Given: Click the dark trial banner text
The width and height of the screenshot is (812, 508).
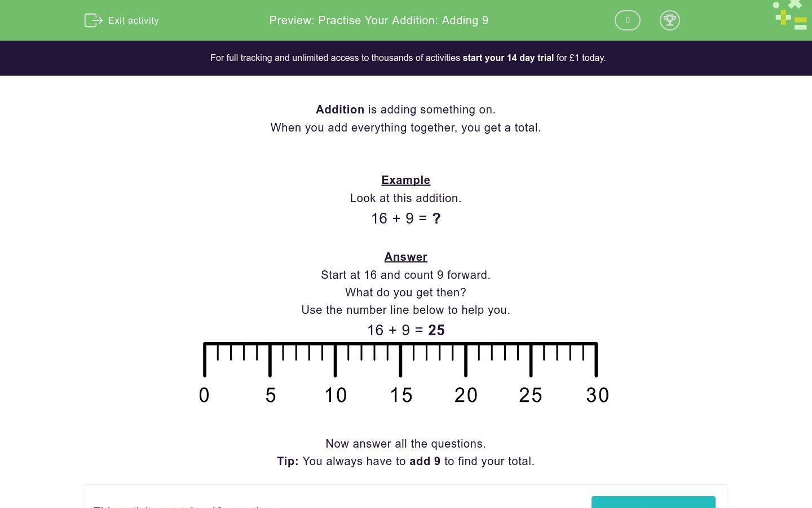Looking at the screenshot, I should [408, 58].
